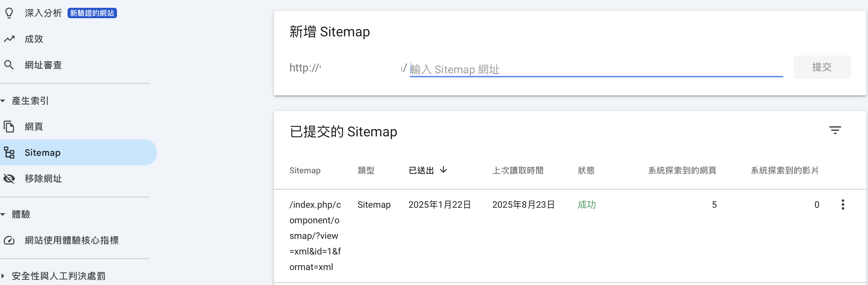This screenshot has height=285, width=868.
Task: Open the filter icon for submitted sitemaps
Action: point(835,130)
